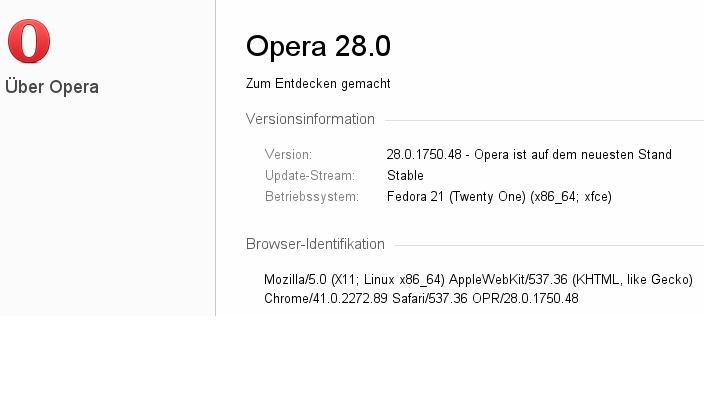Click the KHTML, like Gecko text
Image resolution: width=704 pixels, height=400 pixels.
point(633,280)
